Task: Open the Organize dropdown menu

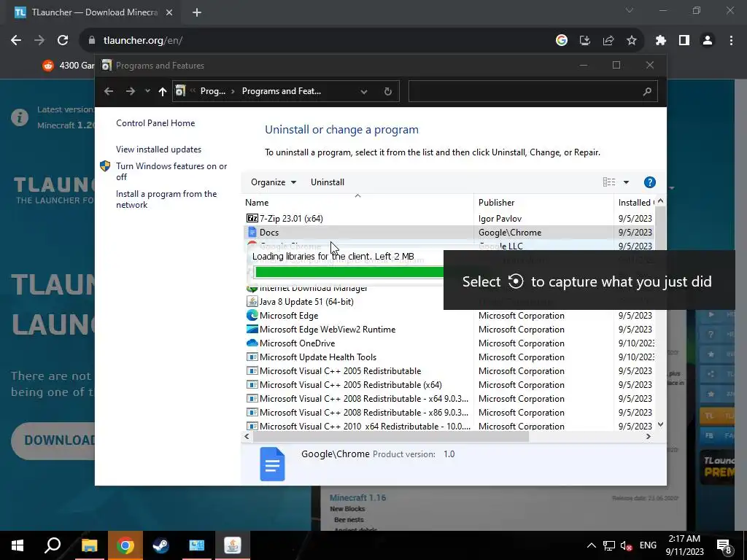Action: pyautogui.click(x=274, y=182)
